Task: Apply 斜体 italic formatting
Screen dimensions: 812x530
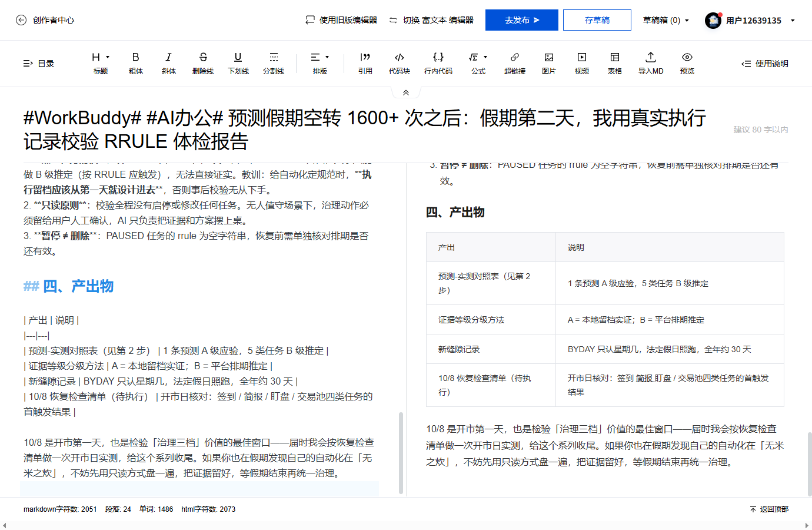Action: pos(169,63)
